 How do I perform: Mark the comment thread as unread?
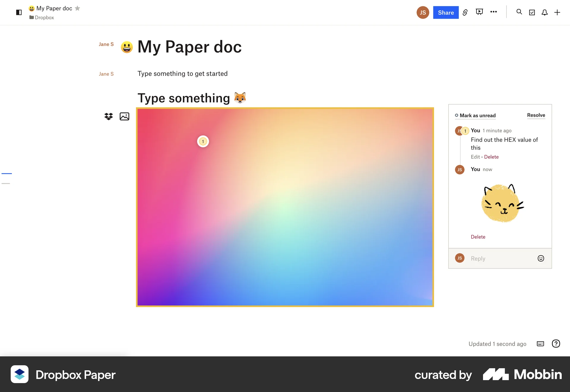tap(475, 116)
